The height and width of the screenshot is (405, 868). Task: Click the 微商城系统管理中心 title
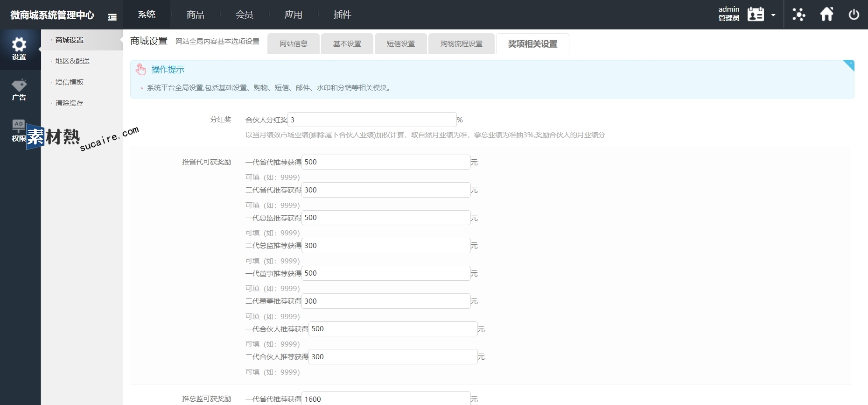(52, 15)
